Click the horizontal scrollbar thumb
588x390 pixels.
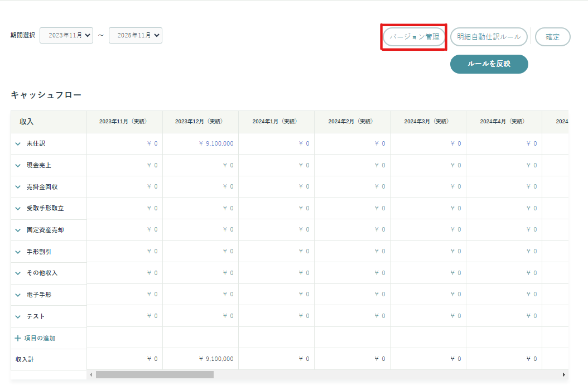tap(155, 374)
